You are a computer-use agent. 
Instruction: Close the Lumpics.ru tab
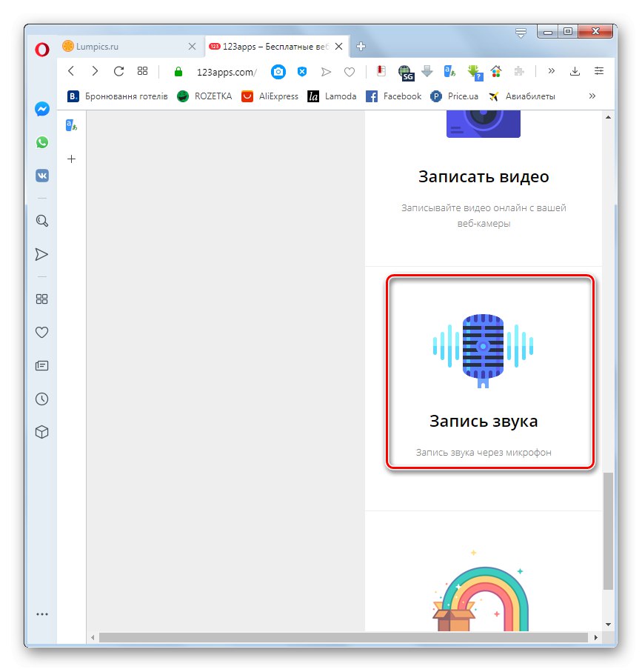pos(193,46)
